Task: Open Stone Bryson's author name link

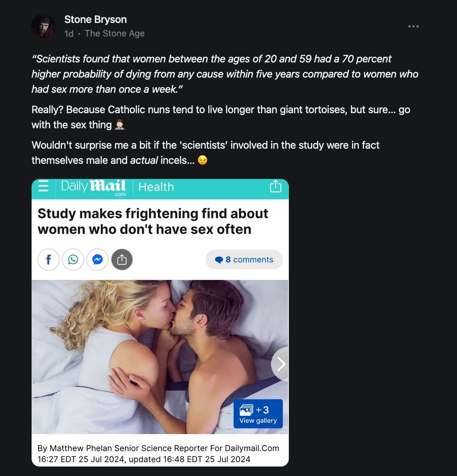Action: (95, 20)
